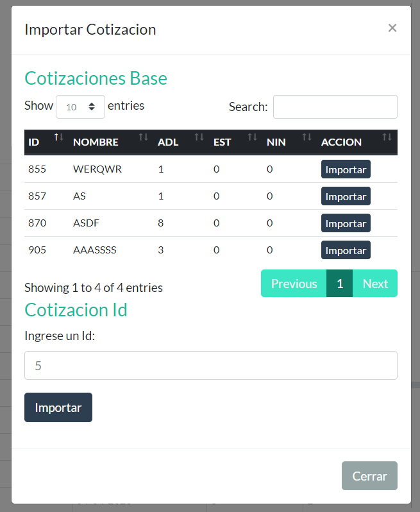Import quotation 870 ASDF
Image resolution: width=420 pixels, height=512 pixels.
click(x=346, y=224)
